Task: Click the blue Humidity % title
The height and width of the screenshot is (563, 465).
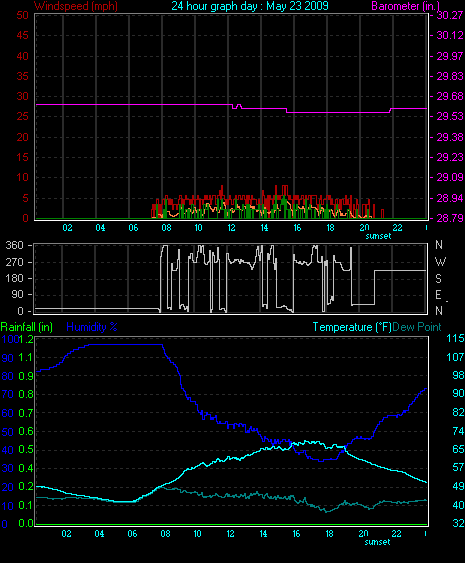Action: coord(92,327)
